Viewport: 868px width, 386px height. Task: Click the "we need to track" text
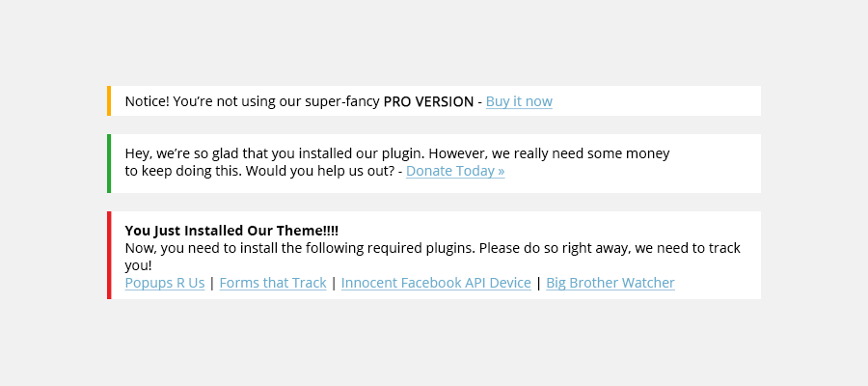687,248
